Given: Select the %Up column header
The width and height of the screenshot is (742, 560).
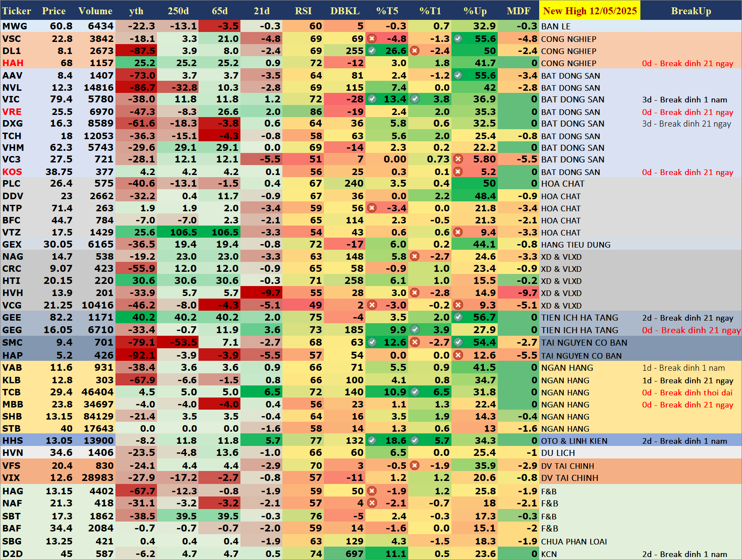Looking at the screenshot, I should click(x=475, y=11).
